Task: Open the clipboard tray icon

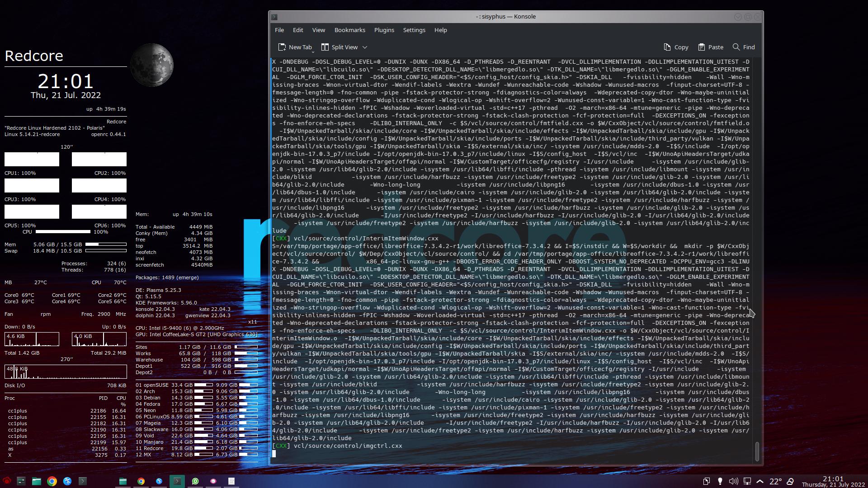Action: click(707, 481)
